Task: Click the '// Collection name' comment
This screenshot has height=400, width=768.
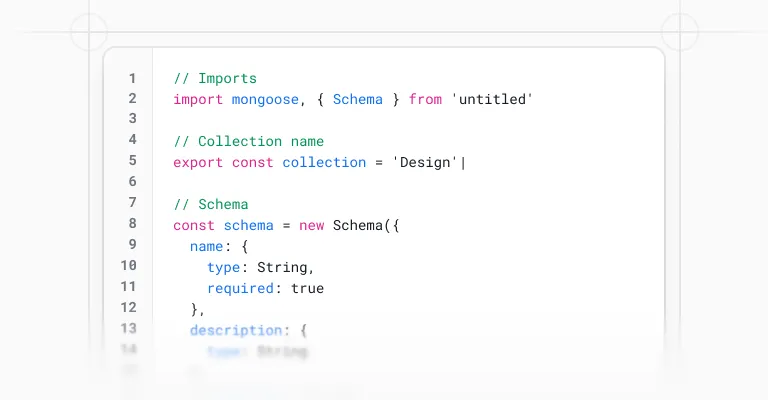Action: point(248,141)
